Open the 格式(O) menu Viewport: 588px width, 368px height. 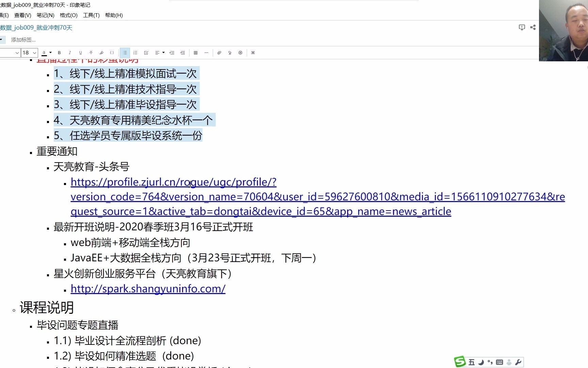tap(68, 15)
